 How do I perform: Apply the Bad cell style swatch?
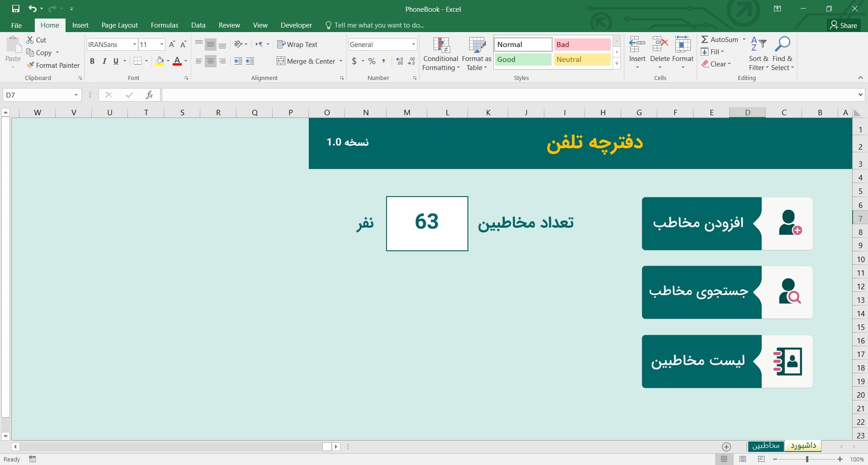pyautogui.click(x=582, y=44)
